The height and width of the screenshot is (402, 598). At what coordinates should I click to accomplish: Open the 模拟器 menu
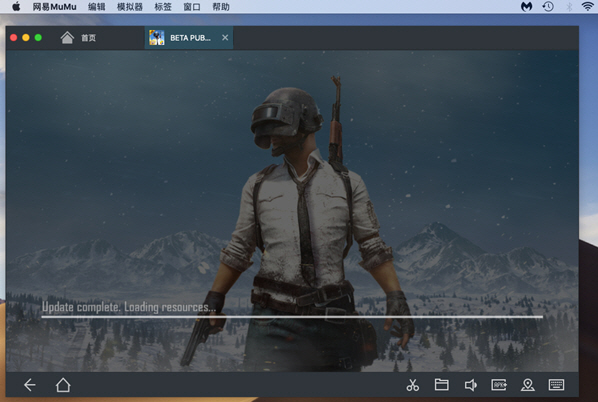click(130, 6)
